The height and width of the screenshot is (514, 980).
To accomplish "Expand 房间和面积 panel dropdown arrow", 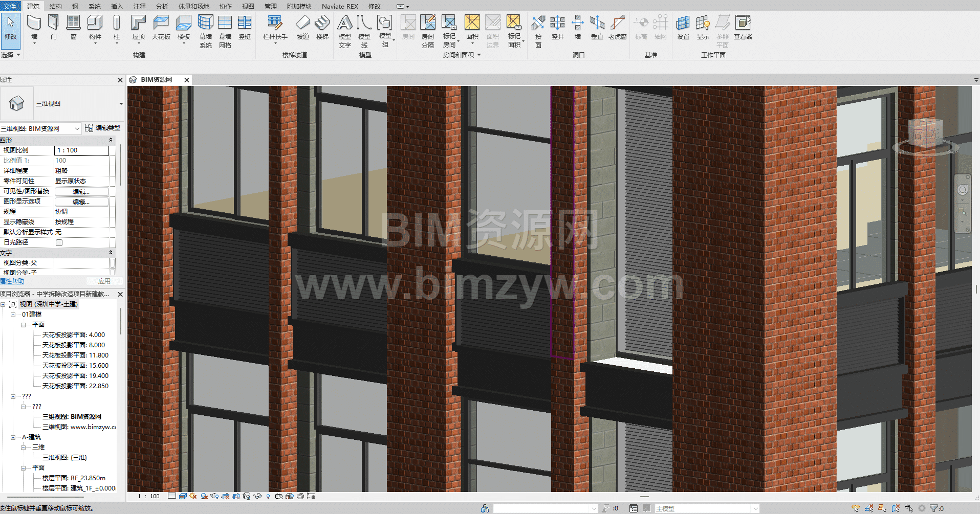I will [479, 55].
